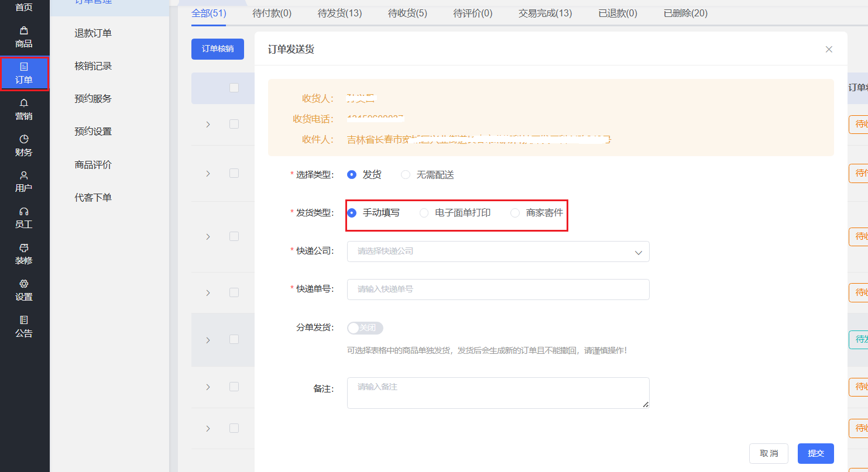
Task: Open the 设置 section in sidebar
Action: (x=24, y=290)
